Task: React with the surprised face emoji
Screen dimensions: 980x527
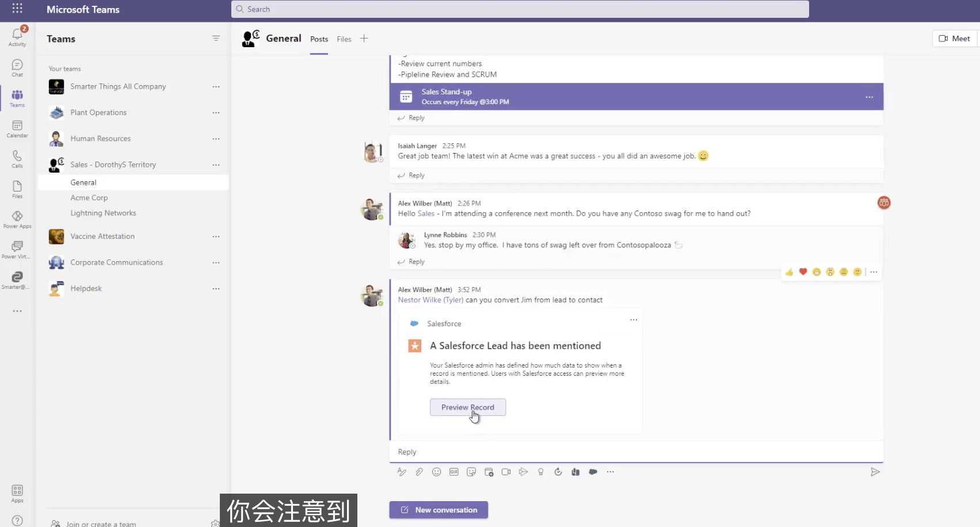Action: (830, 272)
